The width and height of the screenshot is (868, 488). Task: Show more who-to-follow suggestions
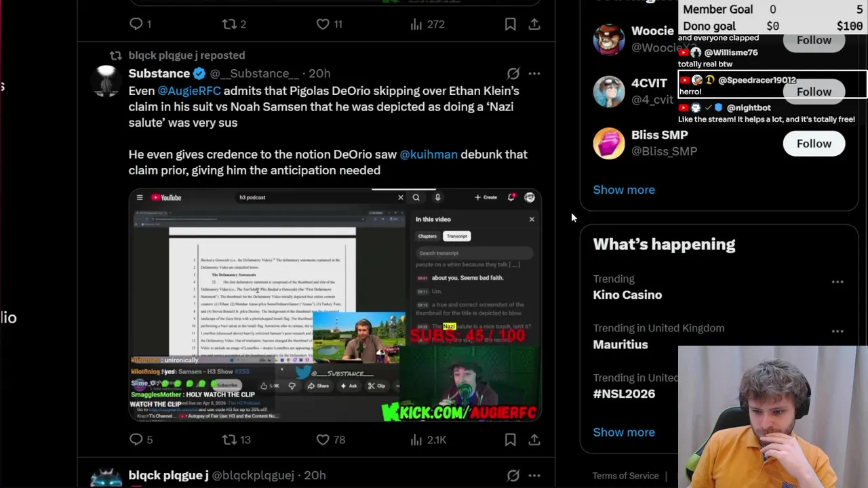[x=624, y=190]
